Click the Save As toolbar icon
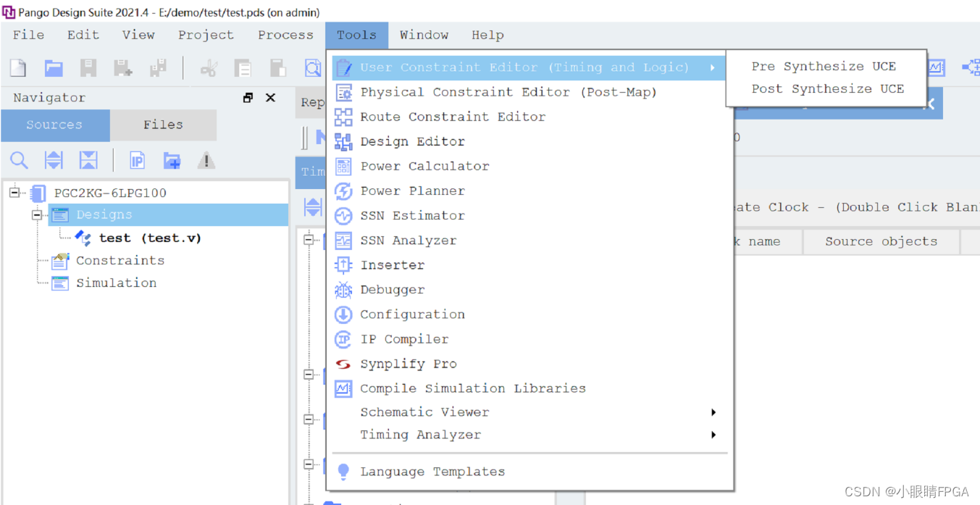The width and height of the screenshot is (980, 505). click(x=123, y=68)
